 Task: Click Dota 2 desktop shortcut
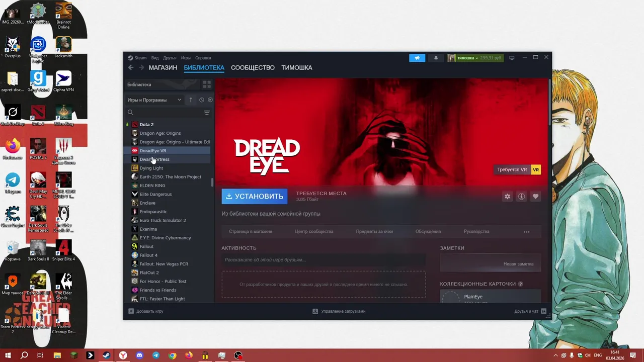tap(38, 116)
